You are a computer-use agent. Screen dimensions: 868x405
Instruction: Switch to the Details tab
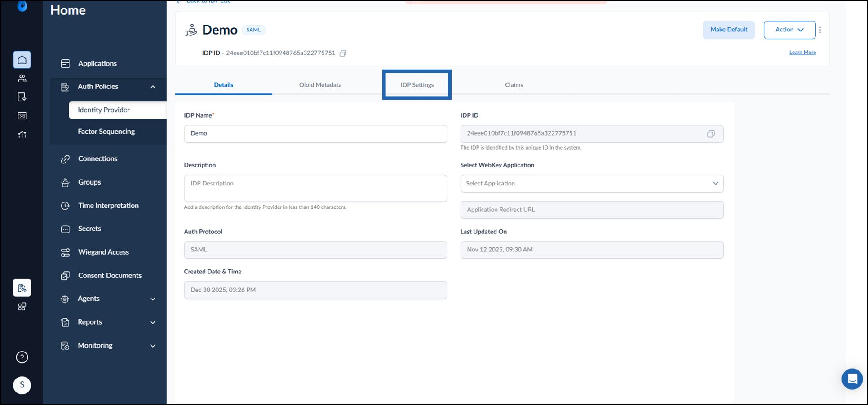click(x=223, y=85)
